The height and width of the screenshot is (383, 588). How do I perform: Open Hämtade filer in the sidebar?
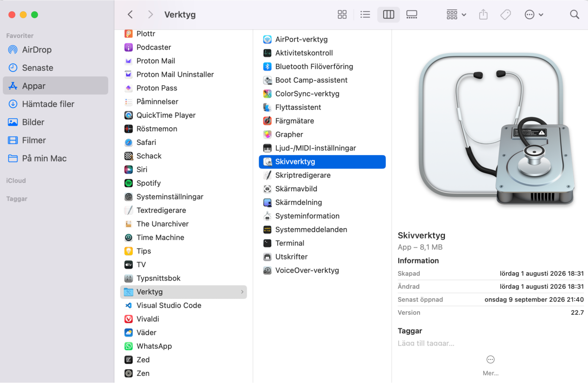55,104
